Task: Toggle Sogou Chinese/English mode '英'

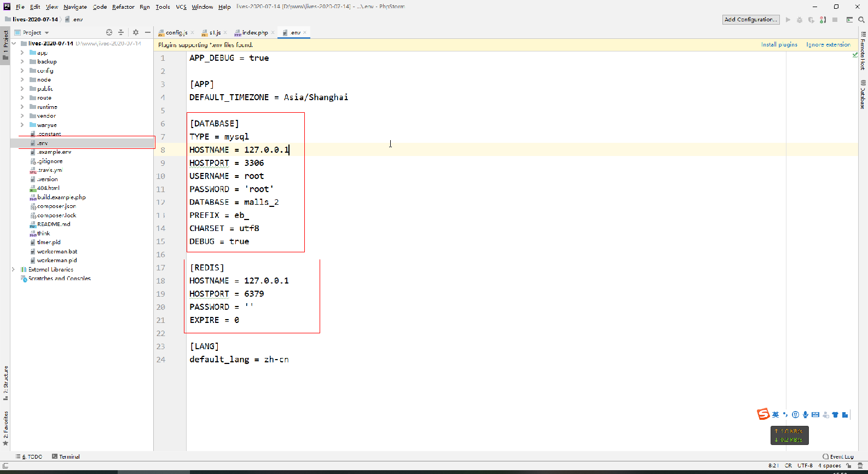Action: [776, 414]
